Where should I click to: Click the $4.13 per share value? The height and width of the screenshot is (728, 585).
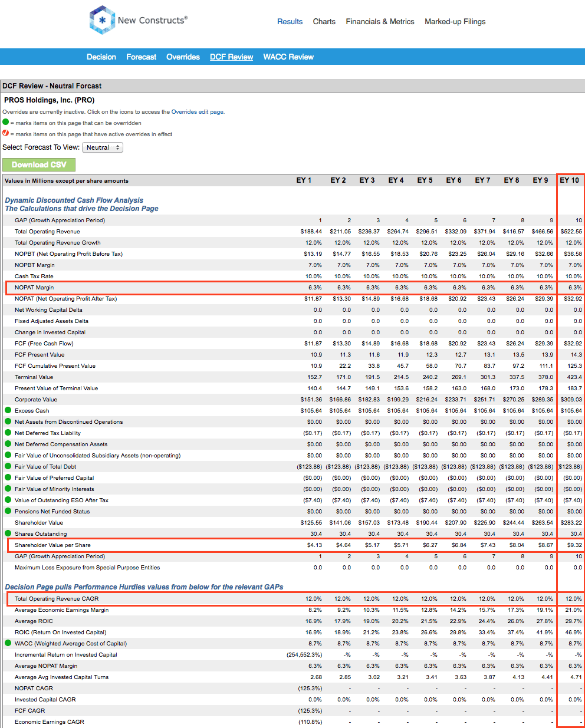[x=314, y=545]
